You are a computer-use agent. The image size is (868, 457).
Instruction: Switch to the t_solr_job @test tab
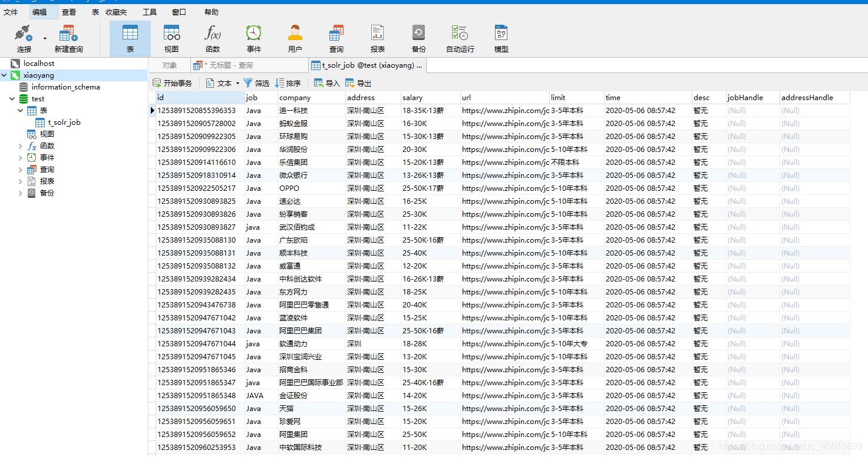coord(367,65)
